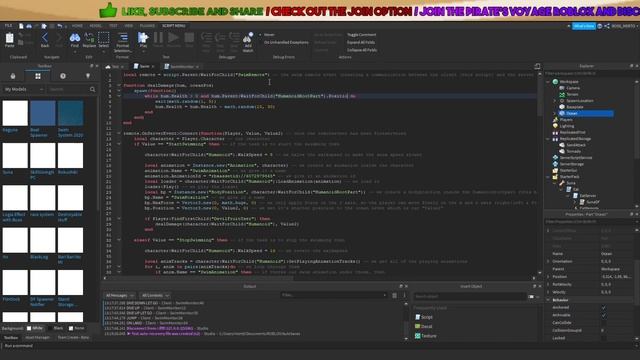
Task: Expand the Ocean node in Explorer
Action: click(555, 113)
